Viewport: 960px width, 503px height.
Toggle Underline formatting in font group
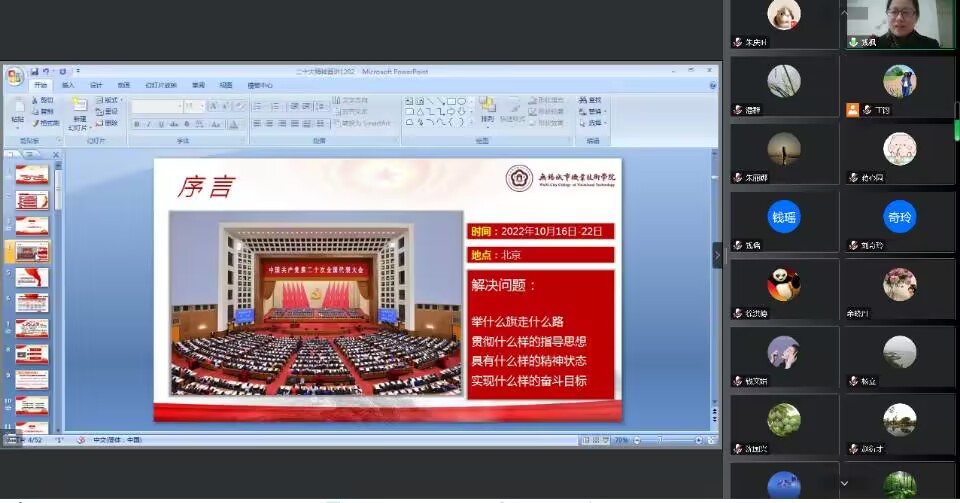[x=160, y=124]
